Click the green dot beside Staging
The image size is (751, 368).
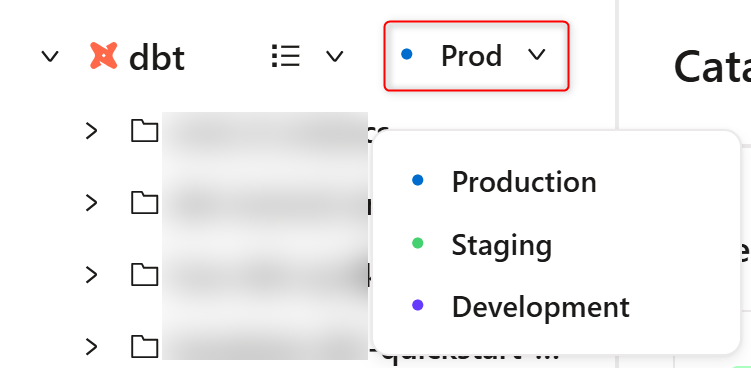(x=418, y=243)
